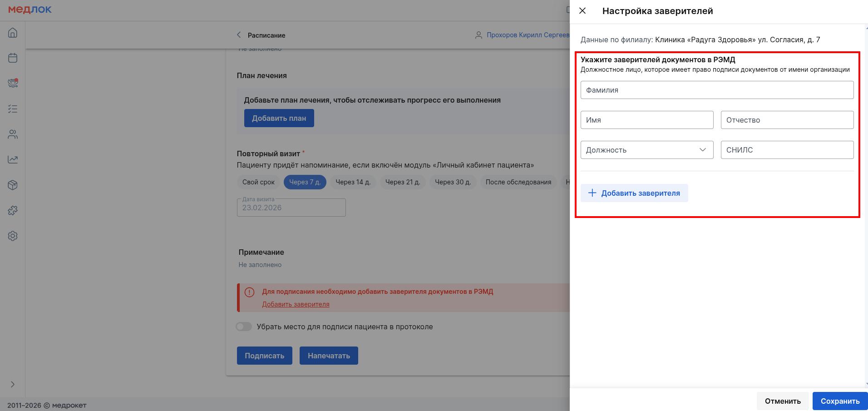Select 'После обследования' visit option
The width and height of the screenshot is (868, 411).
point(518,182)
